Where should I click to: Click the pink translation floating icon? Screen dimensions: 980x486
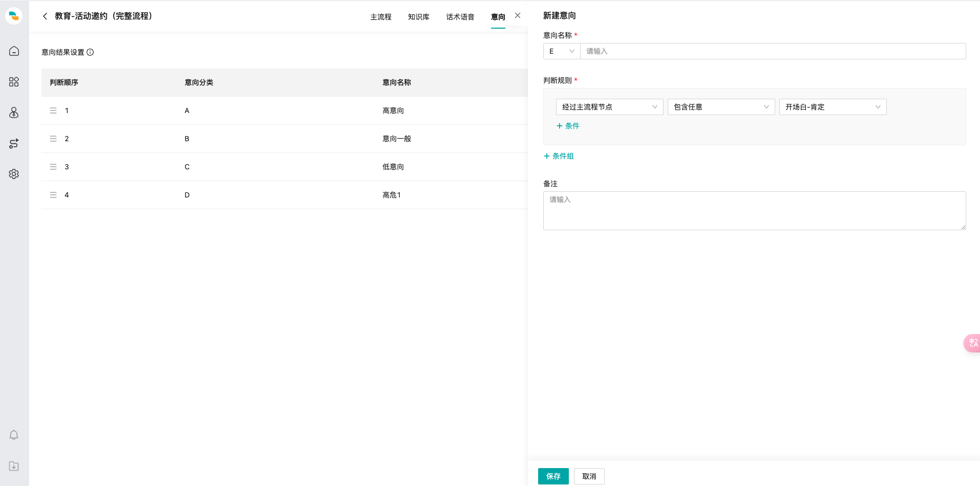(972, 343)
